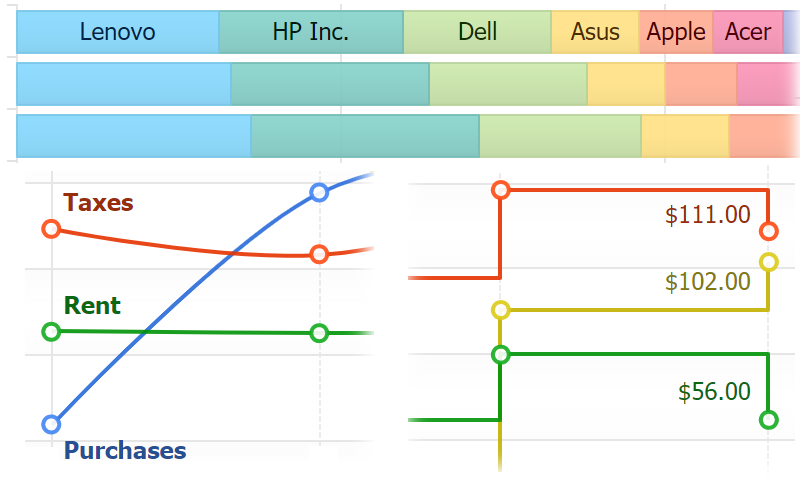Select the HP Inc. bar segment
Viewport: 800px width, 494px height.
(310, 32)
